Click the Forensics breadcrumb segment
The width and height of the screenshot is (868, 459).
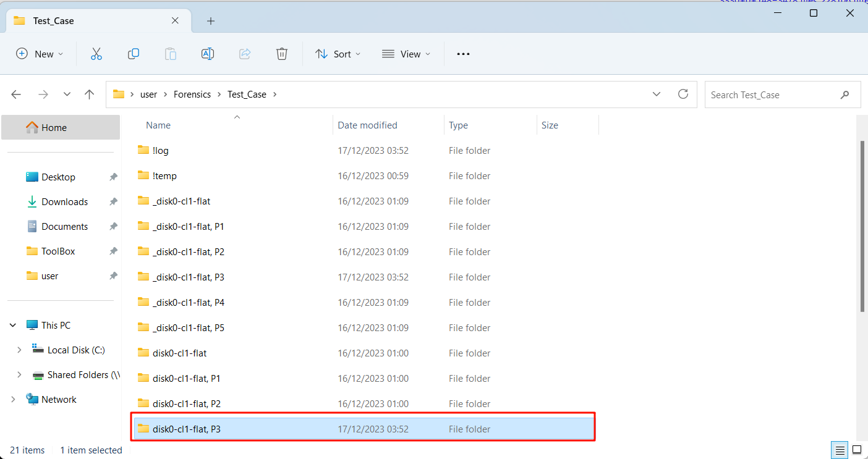[x=192, y=95]
